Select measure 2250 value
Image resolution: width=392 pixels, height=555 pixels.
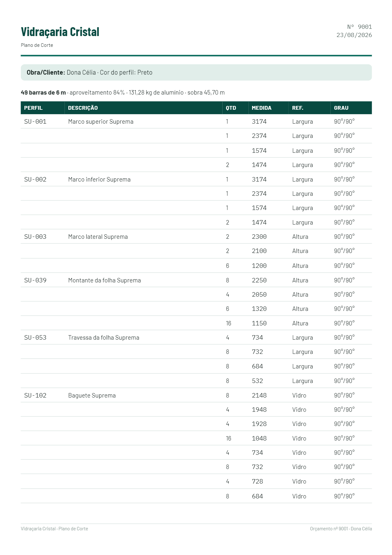[x=259, y=280]
